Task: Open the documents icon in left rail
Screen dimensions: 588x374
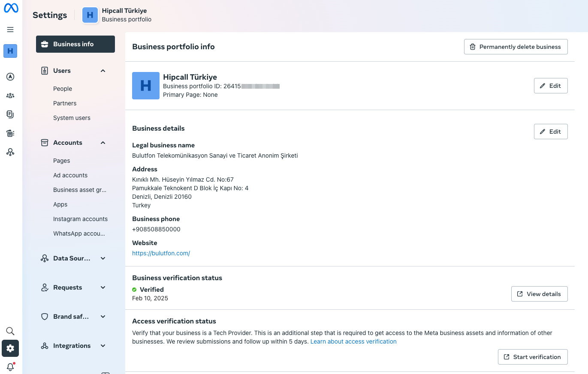Action: click(x=10, y=114)
